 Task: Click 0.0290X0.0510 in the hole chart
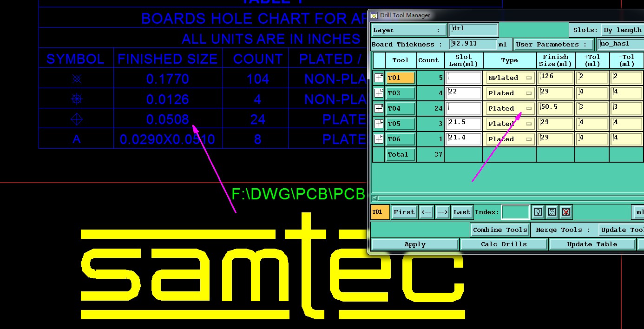click(x=167, y=139)
